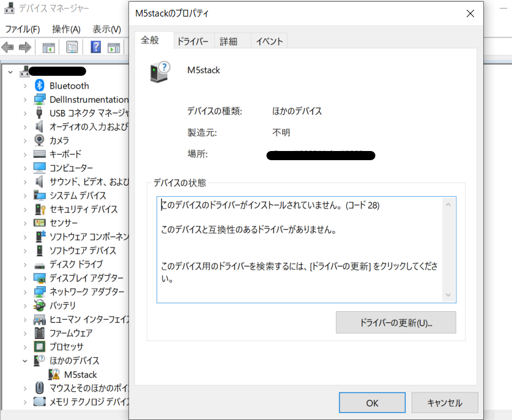The height and width of the screenshot is (420, 512).
Task: Click the forward navigation arrow icon
Action: [23, 46]
